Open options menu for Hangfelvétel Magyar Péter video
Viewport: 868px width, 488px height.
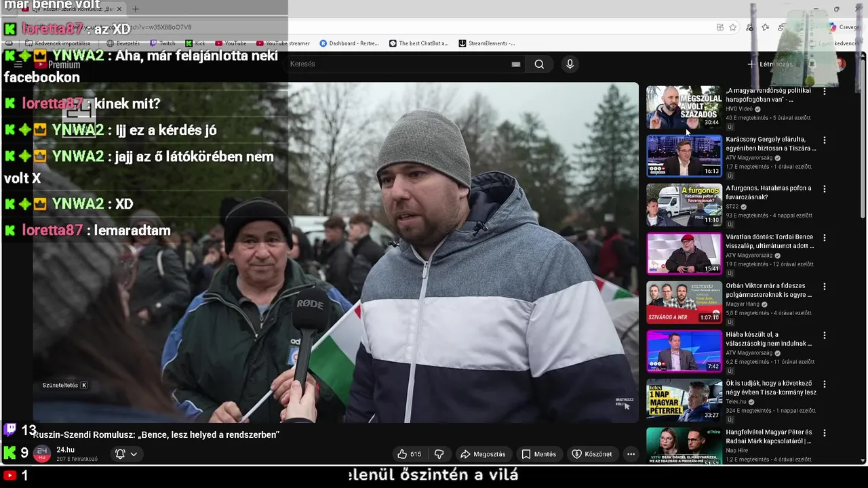click(x=825, y=433)
